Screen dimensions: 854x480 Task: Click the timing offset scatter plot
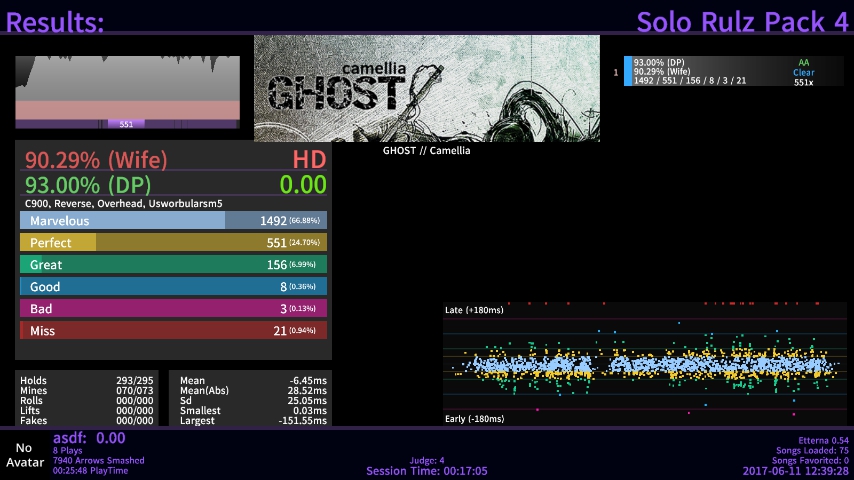645,365
